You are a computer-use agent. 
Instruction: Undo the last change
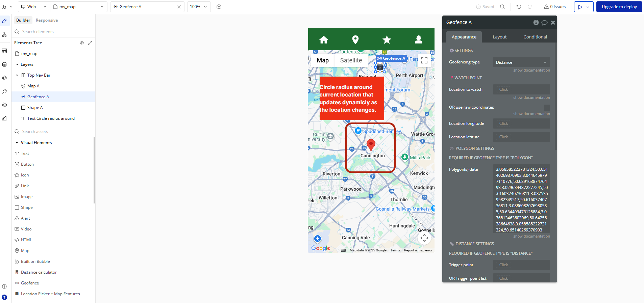click(519, 7)
